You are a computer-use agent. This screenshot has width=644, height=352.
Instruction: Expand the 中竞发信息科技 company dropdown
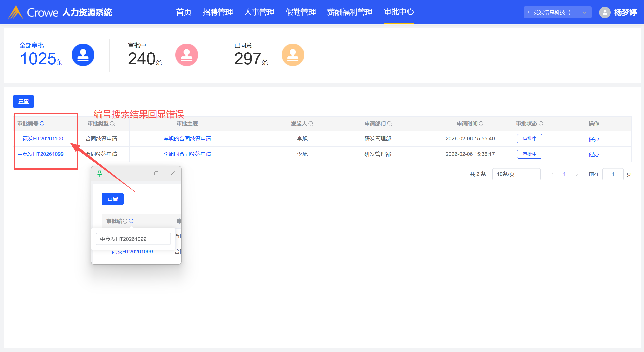[557, 12]
